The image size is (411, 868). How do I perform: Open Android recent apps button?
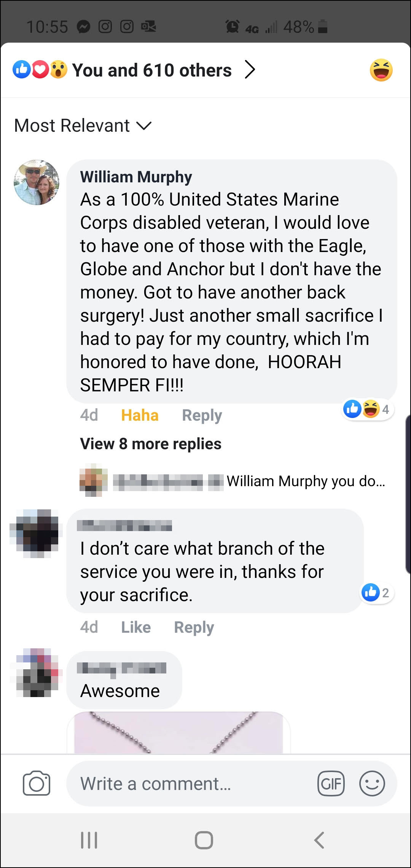[89, 840]
